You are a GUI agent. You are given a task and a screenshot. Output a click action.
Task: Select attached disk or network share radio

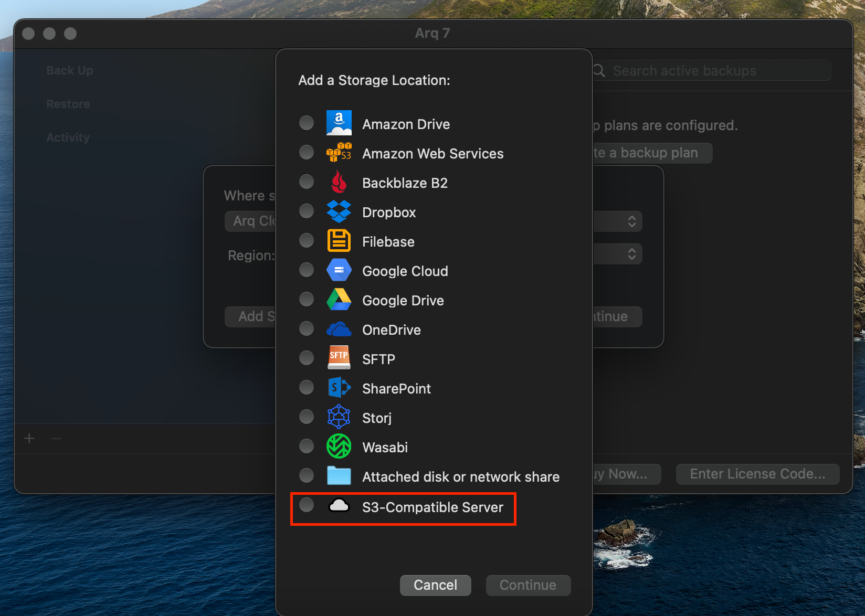pyautogui.click(x=307, y=475)
